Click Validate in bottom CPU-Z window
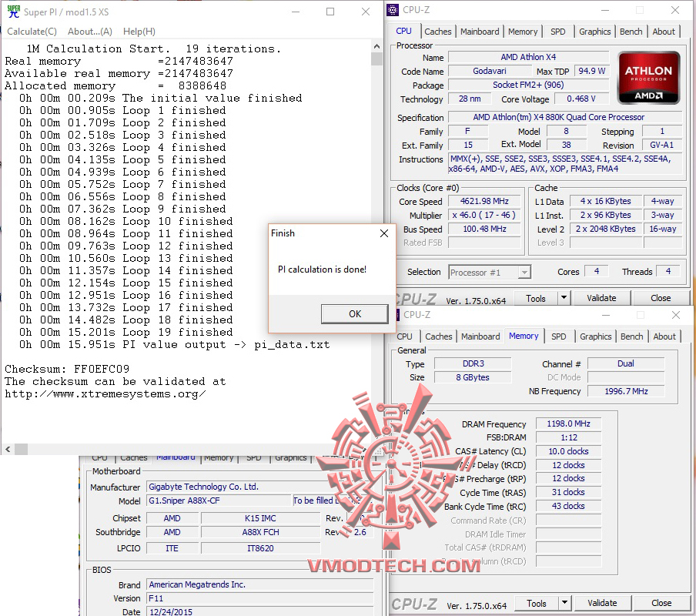Screen dimensions: 696x616 602,604
